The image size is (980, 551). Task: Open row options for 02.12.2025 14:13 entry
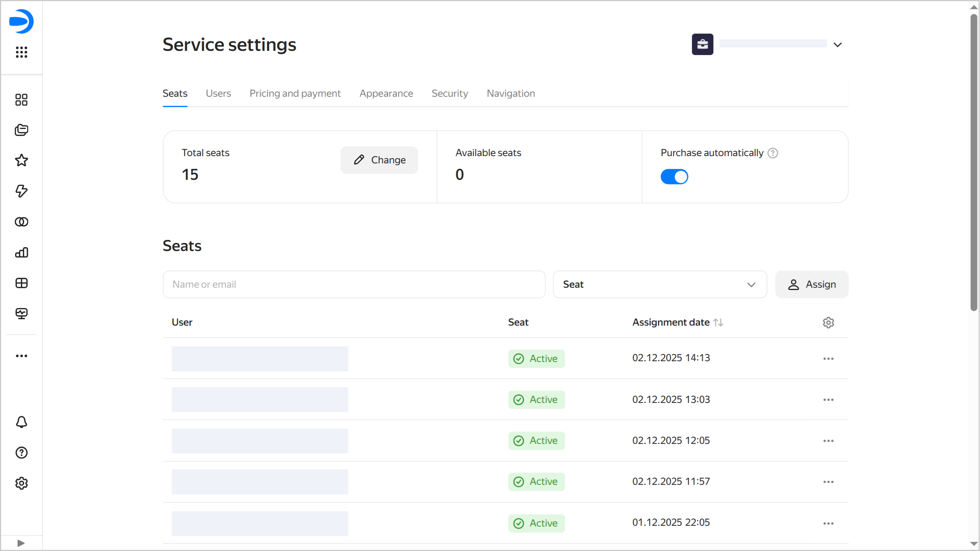click(828, 359)
